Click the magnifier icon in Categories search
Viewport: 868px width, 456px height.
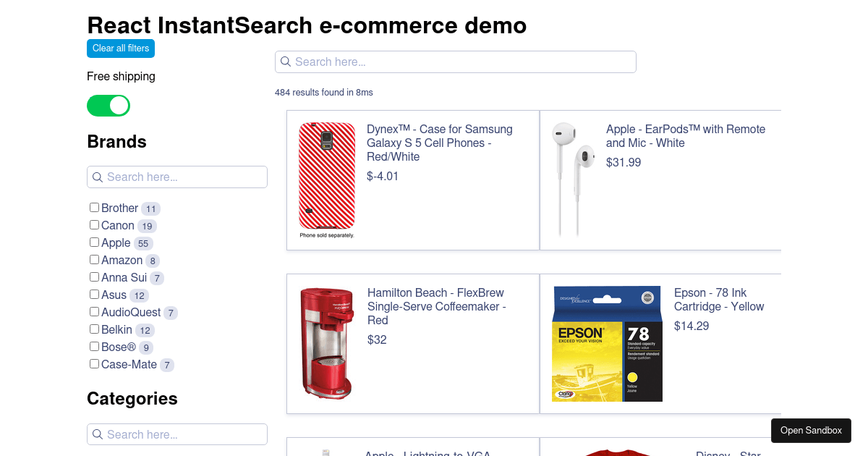98,435
